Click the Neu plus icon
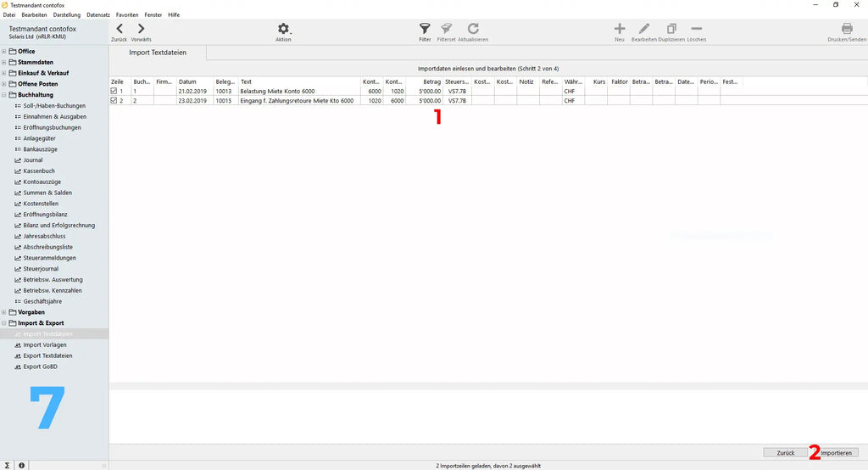868x470 pixels. pos(620,30)
